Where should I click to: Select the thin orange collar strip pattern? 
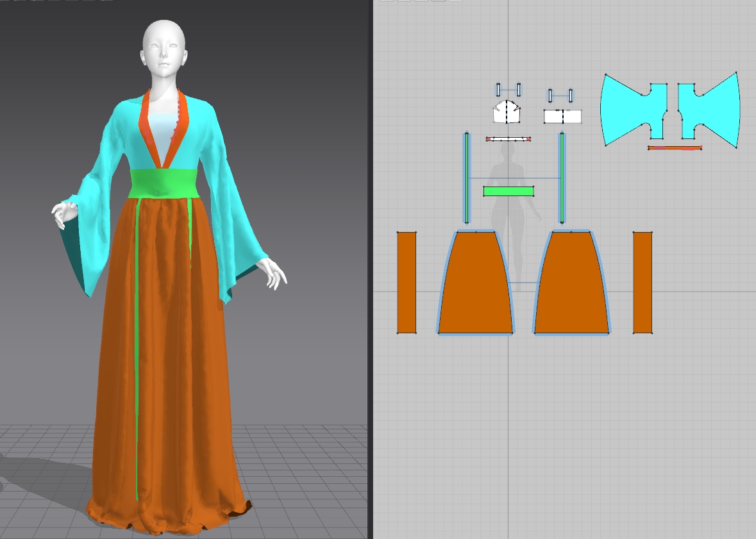tap(675, 148)
